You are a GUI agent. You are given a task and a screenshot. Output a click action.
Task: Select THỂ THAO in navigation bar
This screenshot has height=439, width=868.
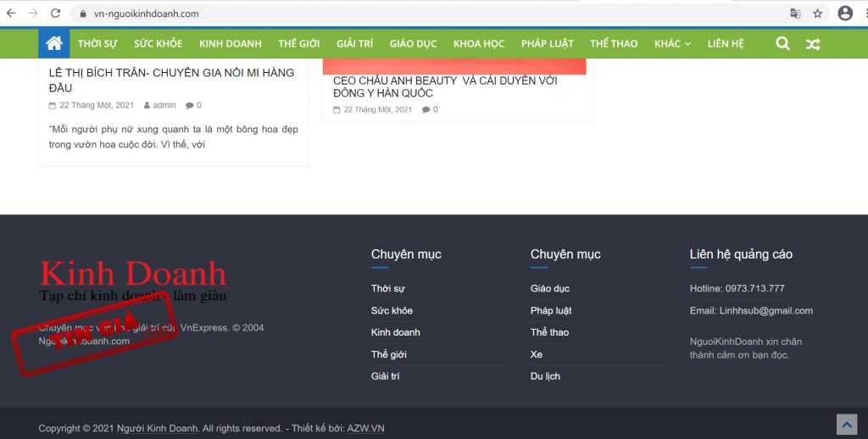[614, 43]
